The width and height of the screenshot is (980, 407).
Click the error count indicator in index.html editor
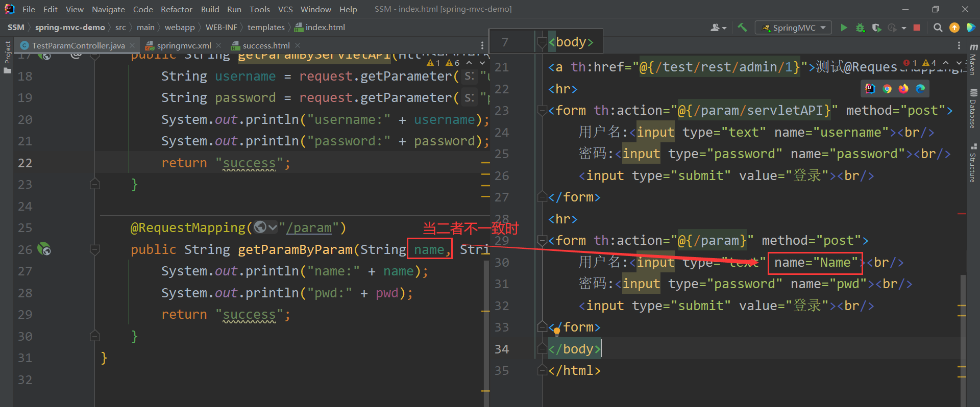click(x=910, y=63)
